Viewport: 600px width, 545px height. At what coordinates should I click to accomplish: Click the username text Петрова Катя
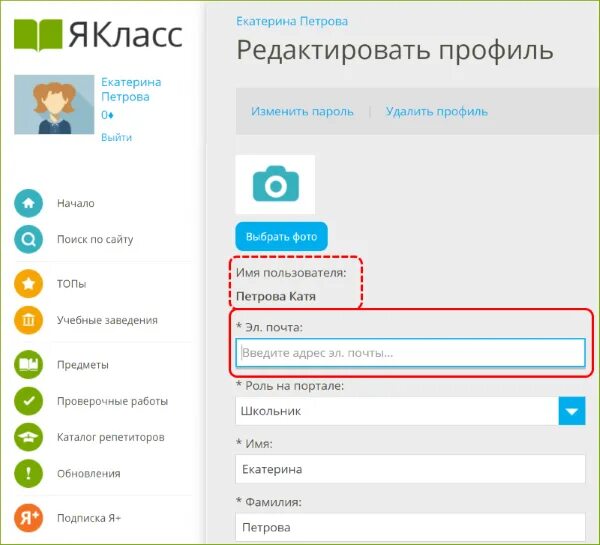(276, 297)
